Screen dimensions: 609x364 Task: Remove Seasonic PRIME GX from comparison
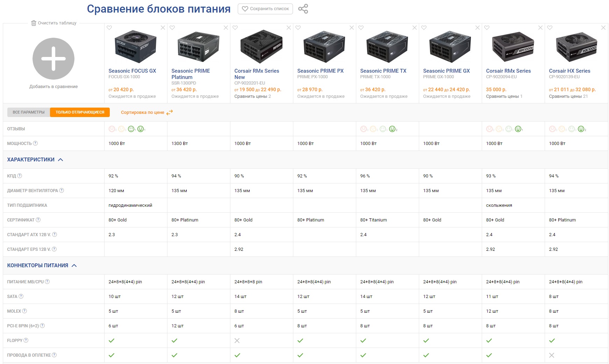(x=478, y=28)
